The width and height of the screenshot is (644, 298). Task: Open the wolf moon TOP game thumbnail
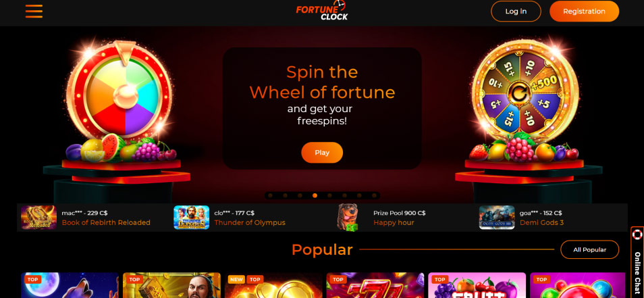pos(70,285)
